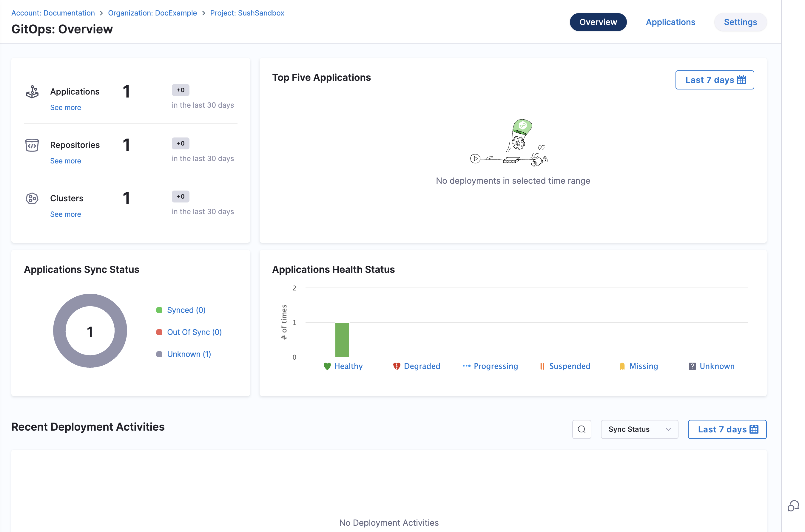This screenshot has width=805, height=532.
Task: Open Account: Documentation breadcrumb
Action: pyautogui.click(x=53, y=13)
